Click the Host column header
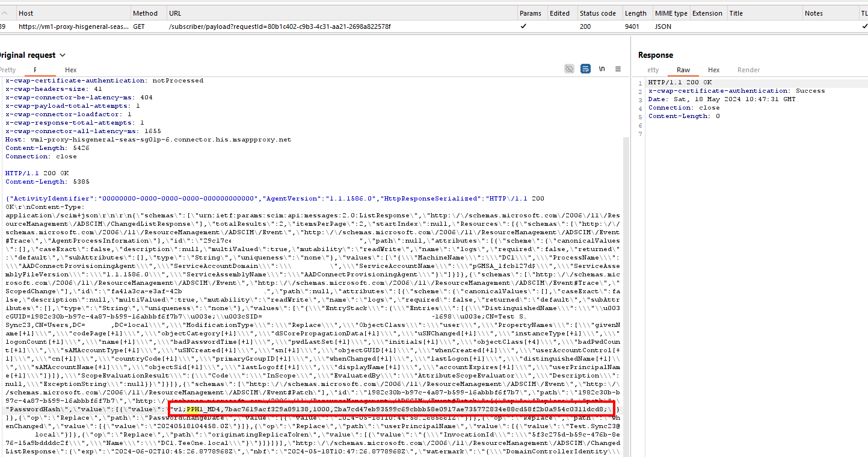This screenshot has height=457, width=868. pyautogui.click(x=26, y=13)
